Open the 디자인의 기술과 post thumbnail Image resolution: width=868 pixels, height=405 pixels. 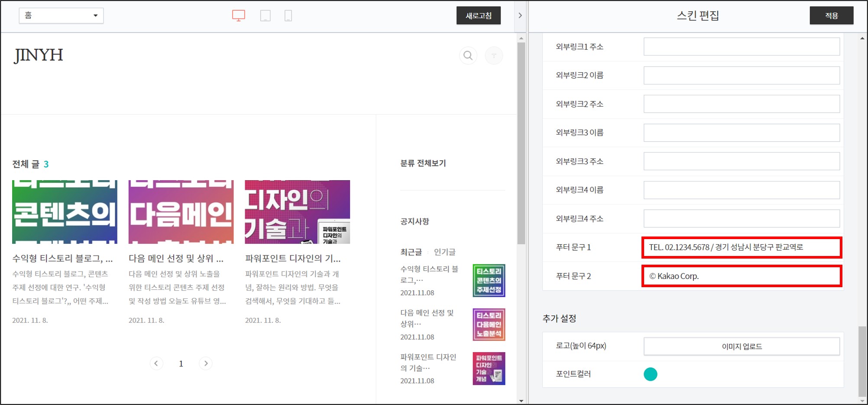click(298, 212)
